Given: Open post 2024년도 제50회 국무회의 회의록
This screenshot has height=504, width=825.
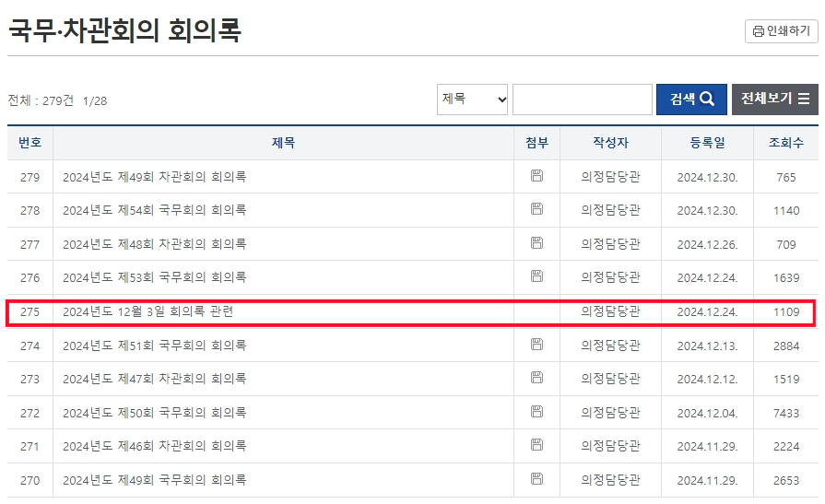Looking at the screenshot, I should tap(155, 413).
